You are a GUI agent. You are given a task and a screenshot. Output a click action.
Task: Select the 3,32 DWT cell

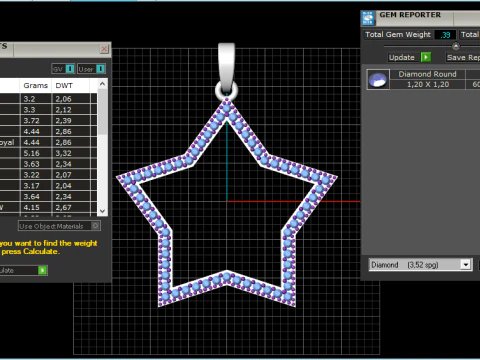click(71, 153)
